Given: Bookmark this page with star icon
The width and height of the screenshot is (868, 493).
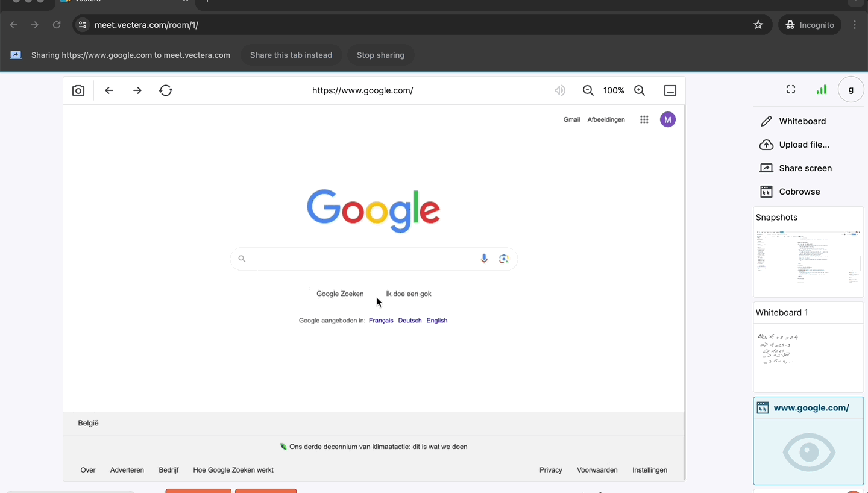Looking at the screenshot, I should 758,25.
